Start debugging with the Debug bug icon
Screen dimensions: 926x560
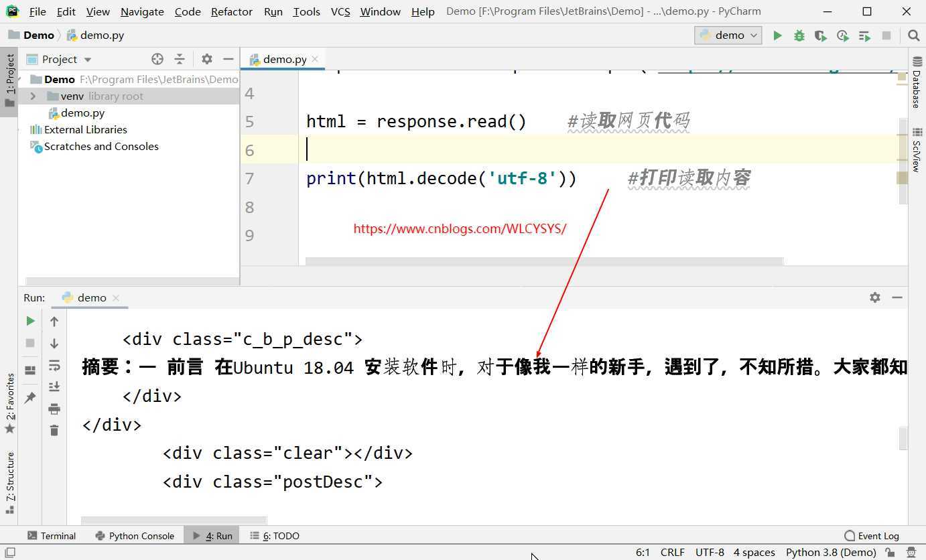(799, 36)
